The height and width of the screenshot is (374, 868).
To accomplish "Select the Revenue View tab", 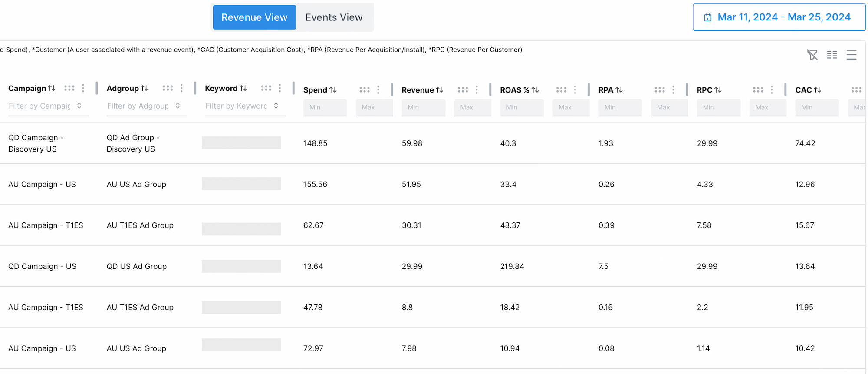I will coord(254,17).
